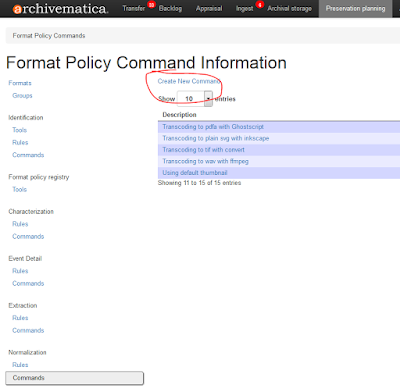Select the Preservation planning tab
The height and width of the screenshot is (392, 400).
tap(355, 8)
